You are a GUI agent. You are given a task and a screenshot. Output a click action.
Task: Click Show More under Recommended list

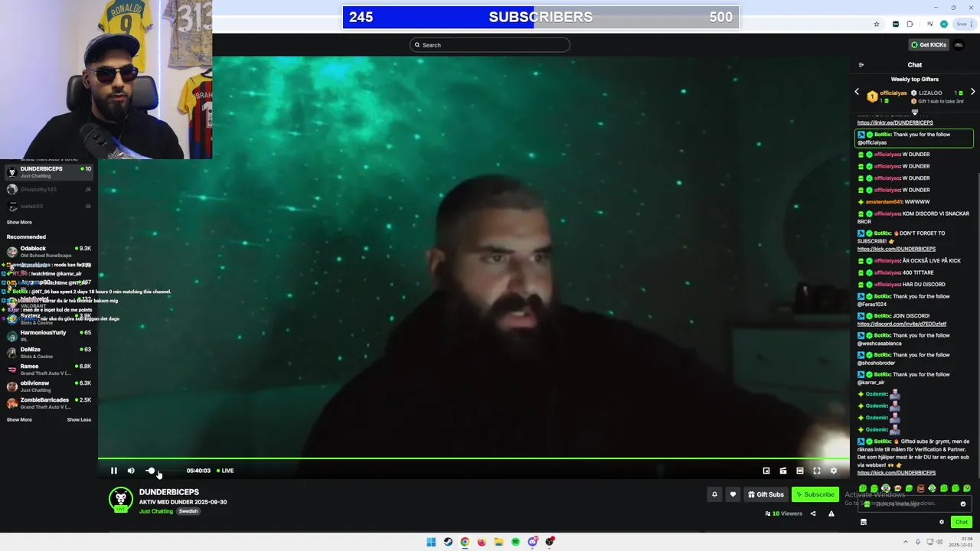point(19,420)
